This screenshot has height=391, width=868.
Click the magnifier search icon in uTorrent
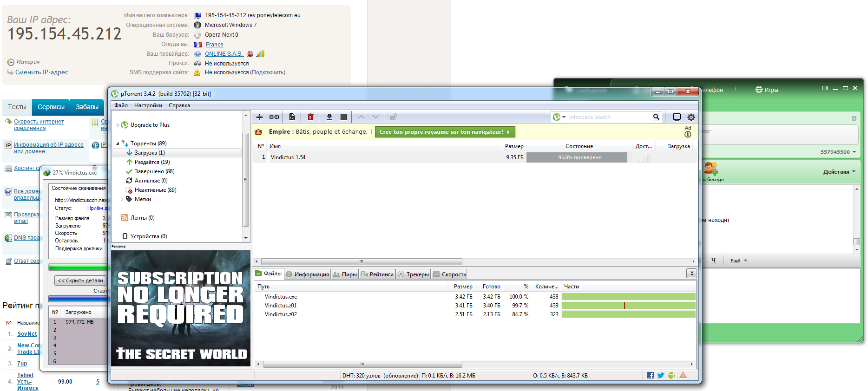[x=656, y=117]
